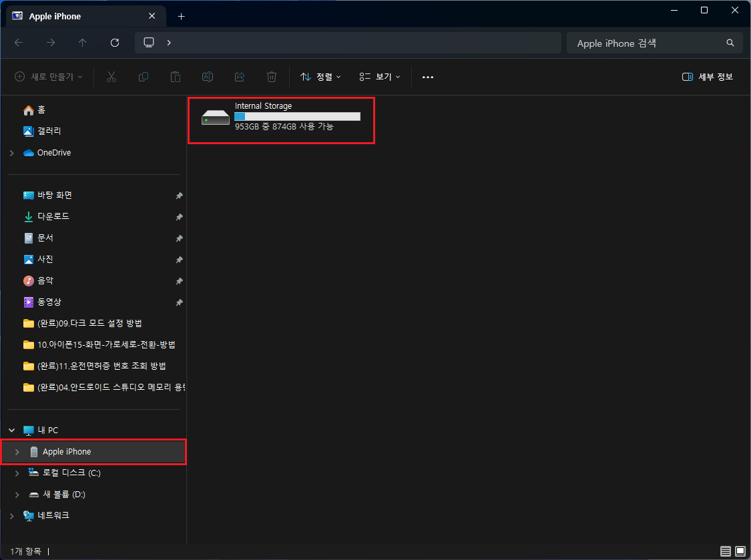Click the PC monitor icon in address bar

149,42
